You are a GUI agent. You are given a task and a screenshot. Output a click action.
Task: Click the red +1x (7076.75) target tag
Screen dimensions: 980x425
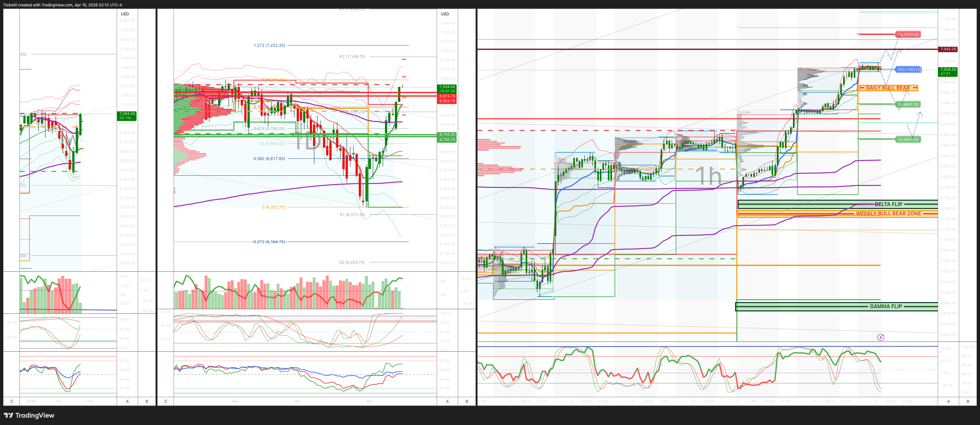(x=908, y=35)
